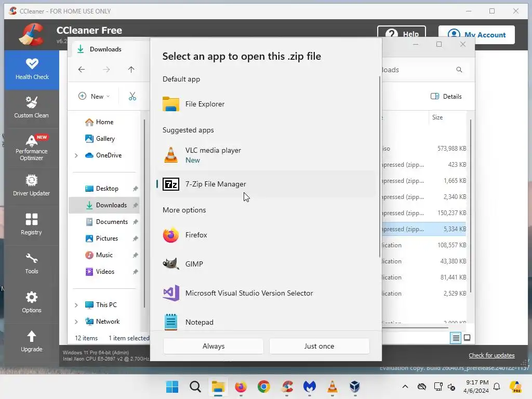The height and width of the screenshot is (399, 532).
Task: Pick File Explorer as default app
Action: [x=267, y=104]
